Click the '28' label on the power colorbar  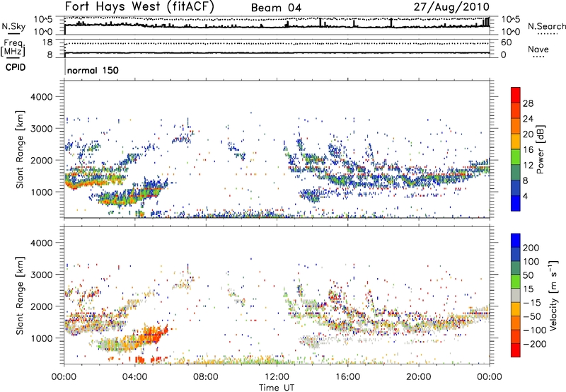[x=528, y=103]
